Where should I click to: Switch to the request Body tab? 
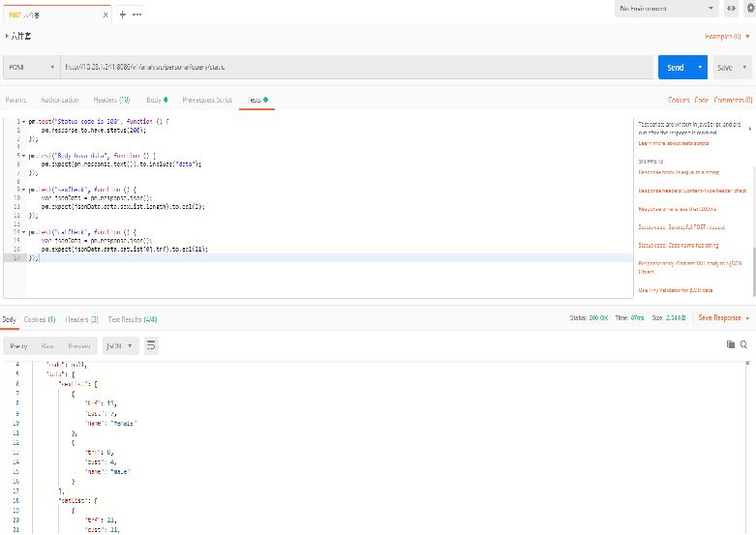[157, 100]
